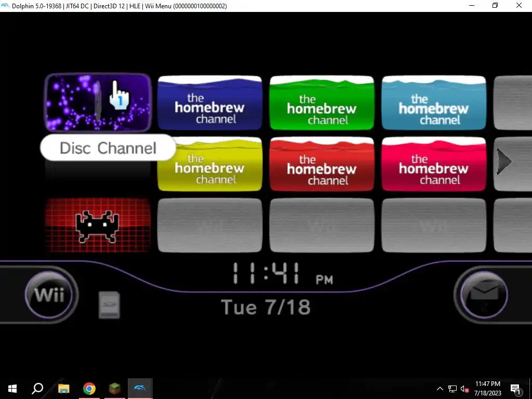This screenshot has width=532, height=399.
Task: Open Windows notification center
Action: coord(515,389)
